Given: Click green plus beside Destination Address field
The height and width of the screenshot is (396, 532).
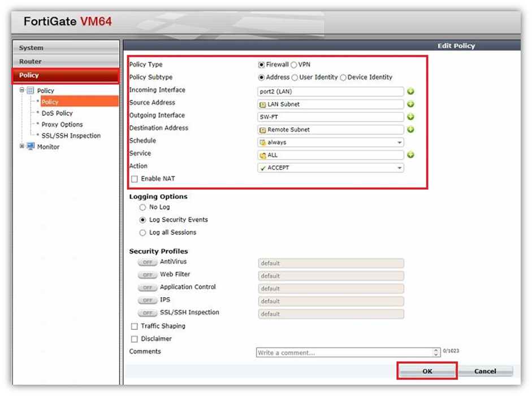Looking at the screenshot, I should 410,129.
